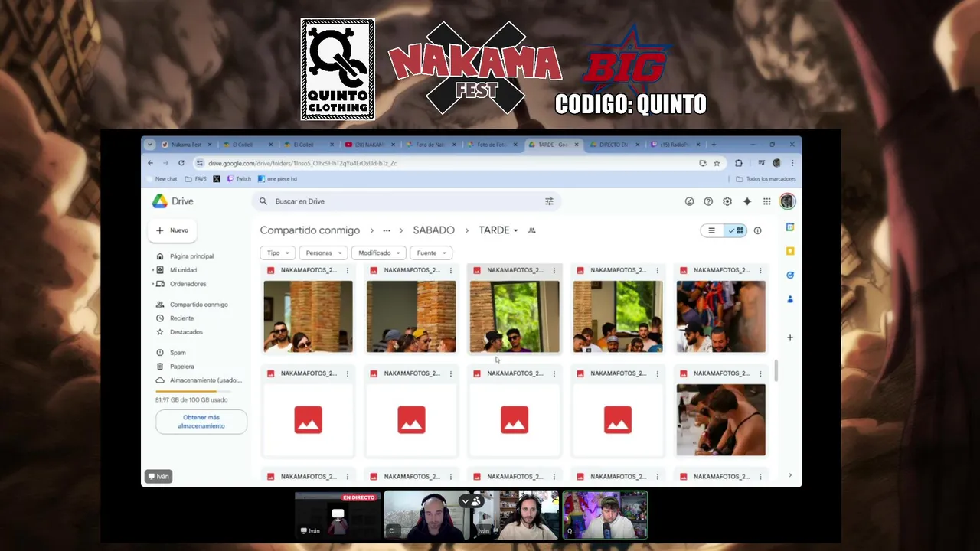Expand the hidden breadcrumb folders ellipsis
This screenshot has width=980, height=551.
pos(387,230)
